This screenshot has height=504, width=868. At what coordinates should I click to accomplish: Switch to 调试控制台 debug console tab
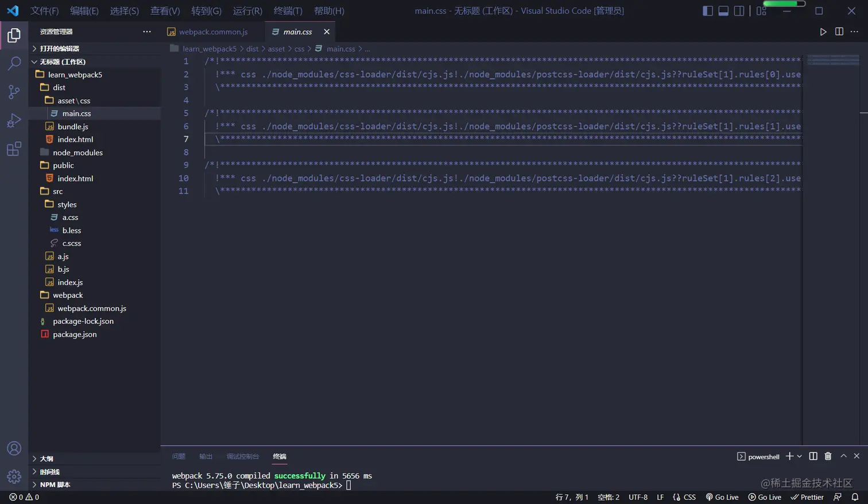[243, 456]
